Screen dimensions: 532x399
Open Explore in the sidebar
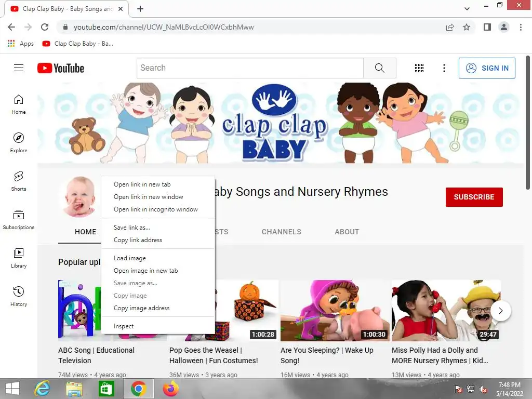19,143
